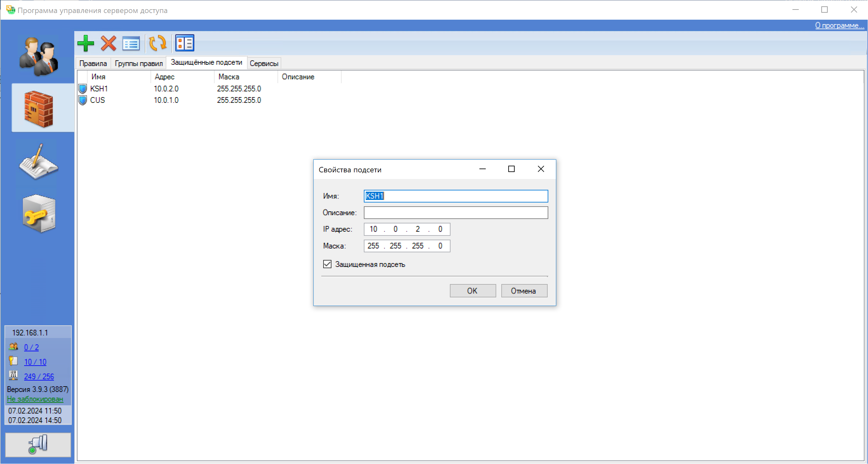Open the Сервисы tab
This screenshot has width=868, height=464.
[x=264, y=63]
